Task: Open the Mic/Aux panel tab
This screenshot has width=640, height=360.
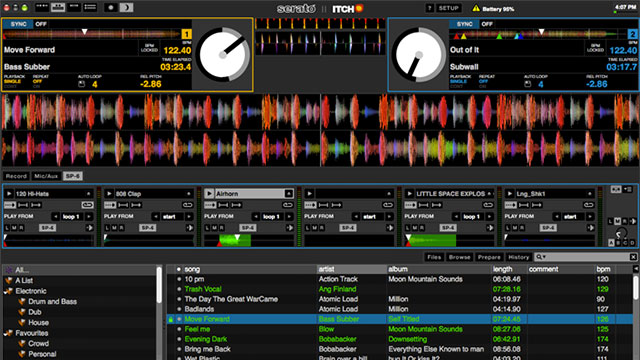Action: click(46, 176)
